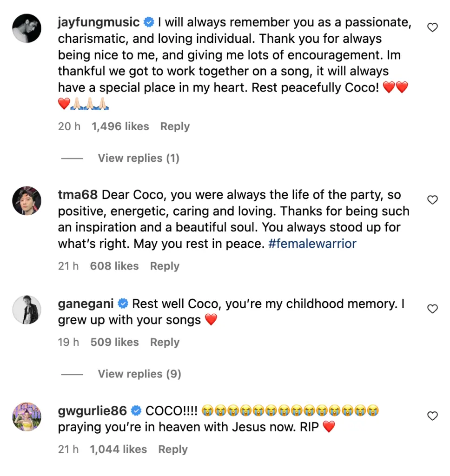Expand View replies (9) under ganegani
Viewport: 450px width, 476px height.
[139, 374]
